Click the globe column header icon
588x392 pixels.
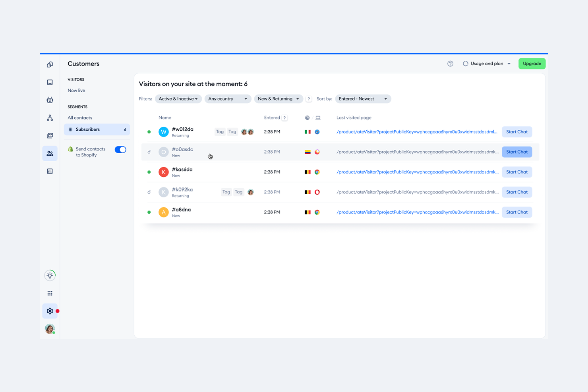tap(307, 118)
